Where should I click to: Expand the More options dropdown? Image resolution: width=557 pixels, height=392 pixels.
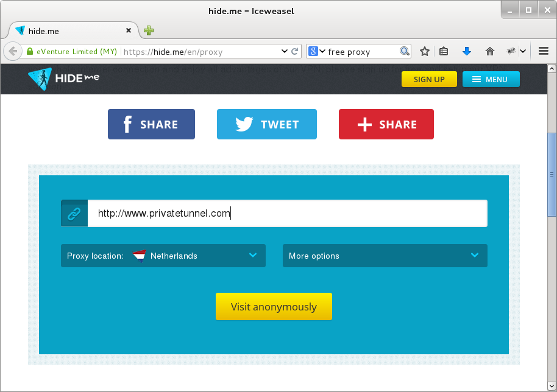click(385, 256)
